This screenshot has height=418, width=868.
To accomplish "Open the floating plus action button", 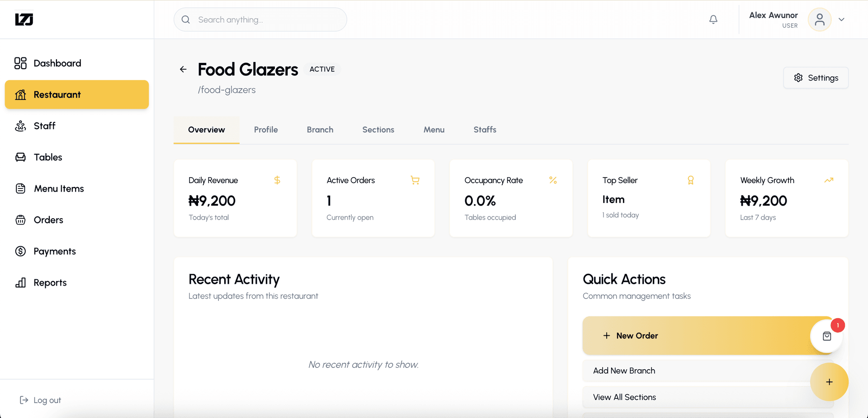I will (829, 382).
